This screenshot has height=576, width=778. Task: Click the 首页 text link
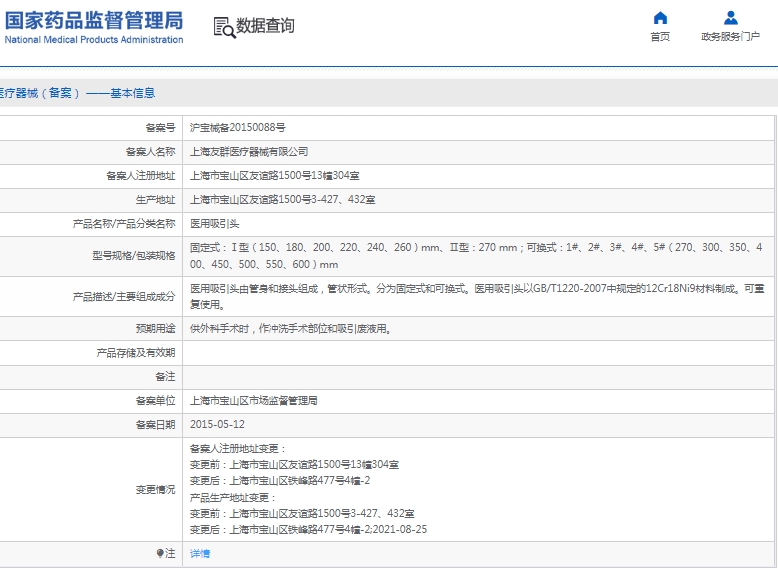click(x=660, y=37)
